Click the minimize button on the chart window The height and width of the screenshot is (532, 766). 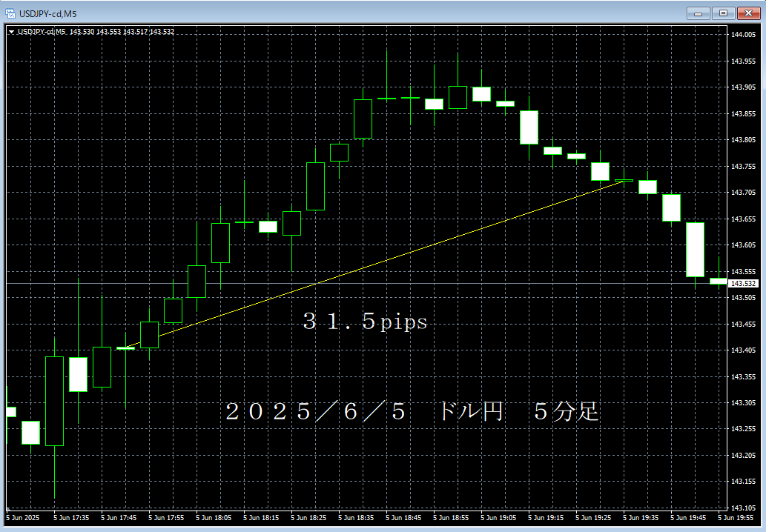[698, 13]
